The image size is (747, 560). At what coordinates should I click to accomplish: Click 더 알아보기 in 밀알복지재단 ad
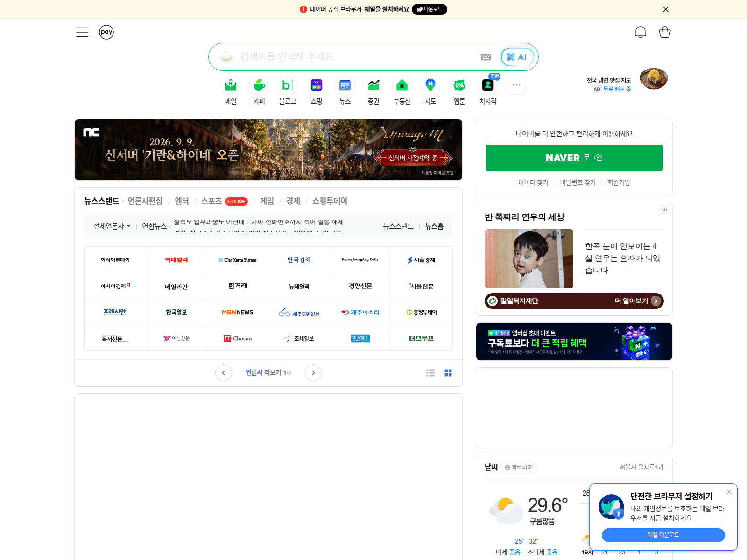coord(638,301)
